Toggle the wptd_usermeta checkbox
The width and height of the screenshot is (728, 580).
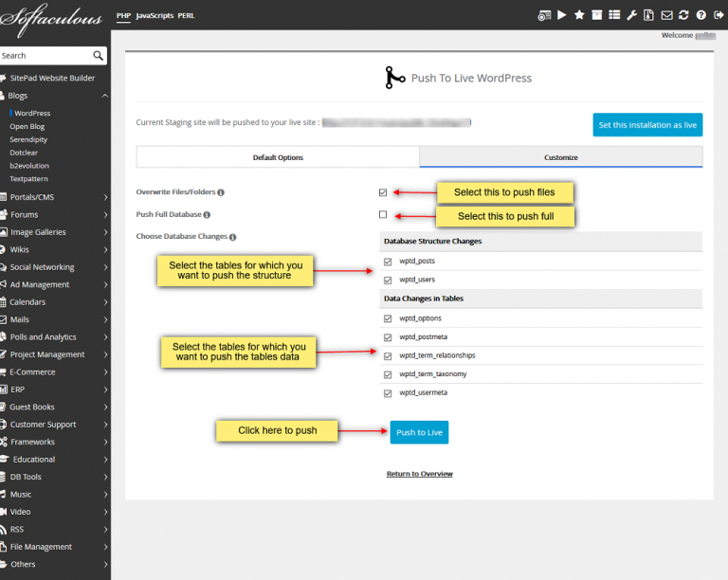[388, 393]
